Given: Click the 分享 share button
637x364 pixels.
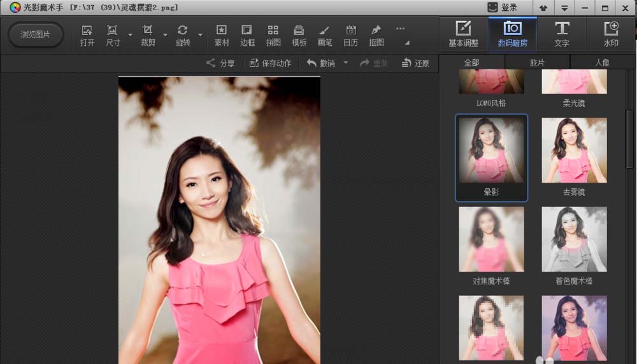Looking at the screenshot, I should coord(220,63).
